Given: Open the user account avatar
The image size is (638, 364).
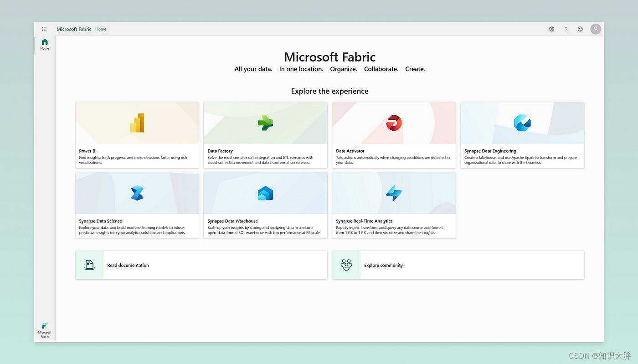Looking at the screenshot, I should pos(596,29).
